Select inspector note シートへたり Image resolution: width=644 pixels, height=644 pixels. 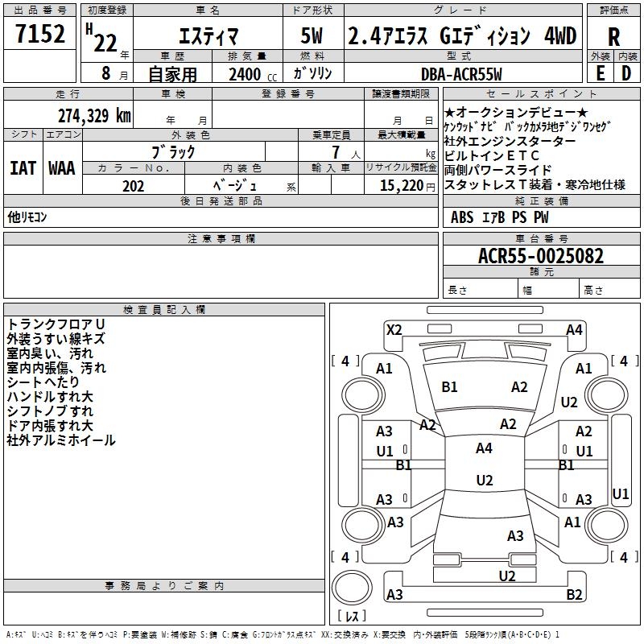43,382
